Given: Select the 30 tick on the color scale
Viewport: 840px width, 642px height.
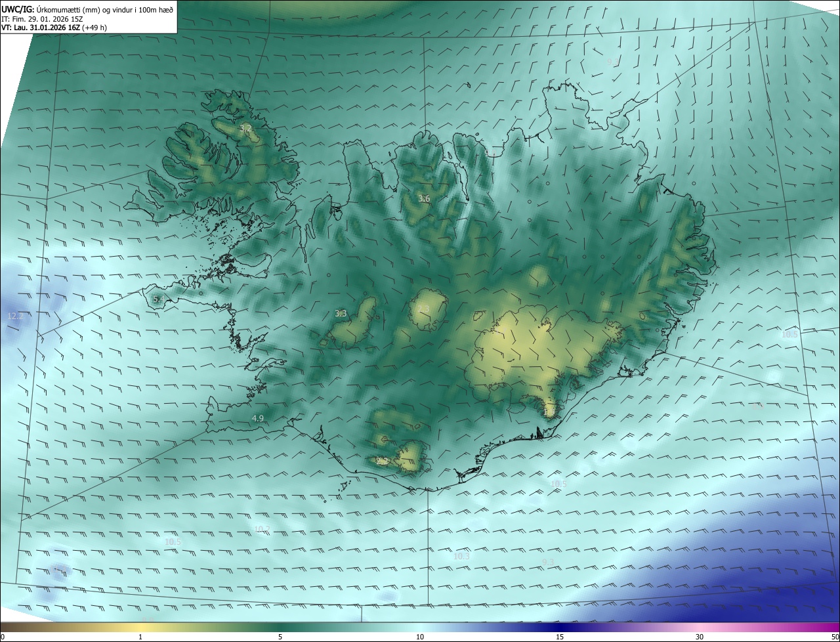Looking at the screenshot, I should (700, 637).
